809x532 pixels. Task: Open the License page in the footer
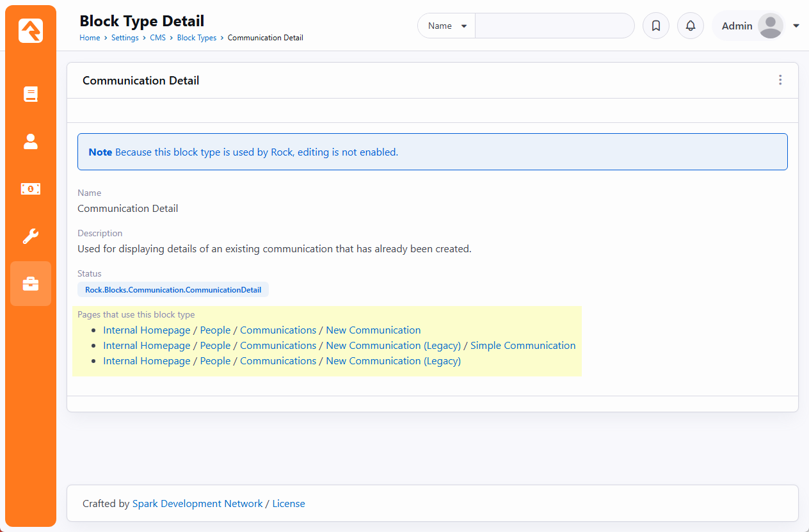tap(289, 503)
